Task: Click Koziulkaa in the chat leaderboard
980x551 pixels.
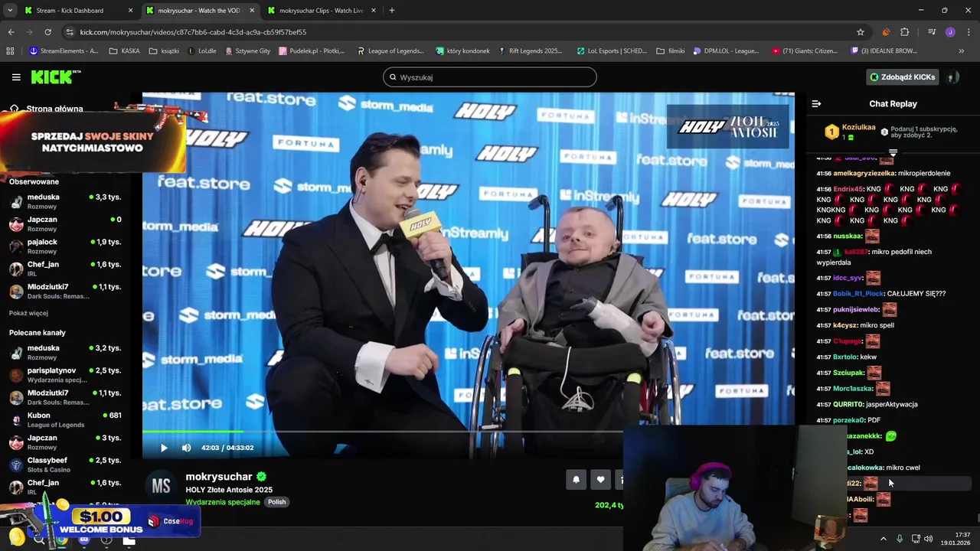Action: (x=858, y=128)
